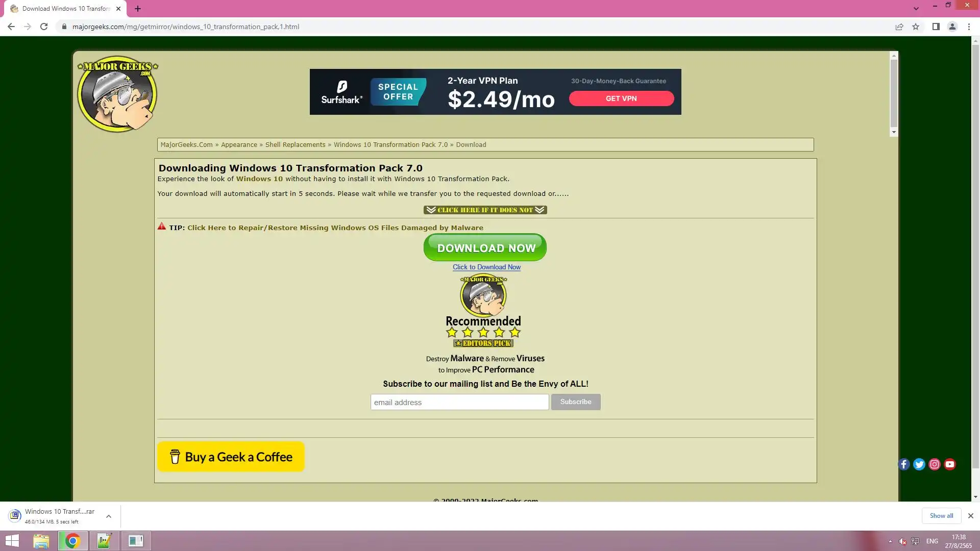
Task: Click Shell Replacements breadcrumb link
Action: pos(295,145)
